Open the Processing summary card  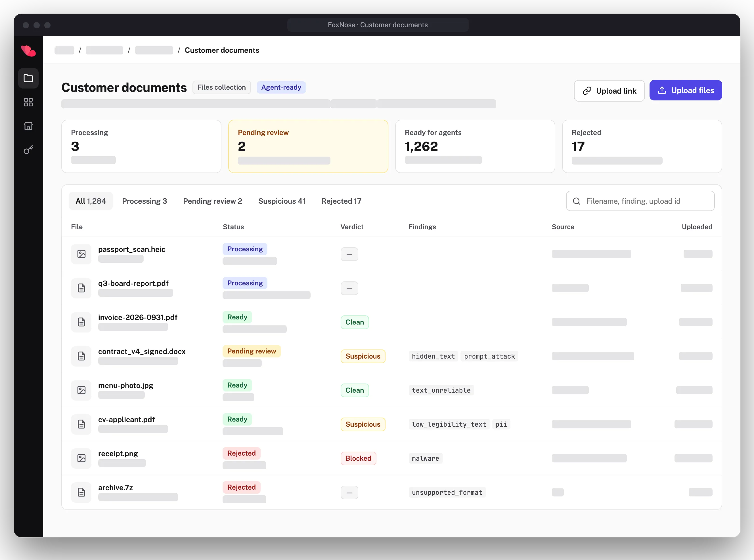tap(141, 146)
